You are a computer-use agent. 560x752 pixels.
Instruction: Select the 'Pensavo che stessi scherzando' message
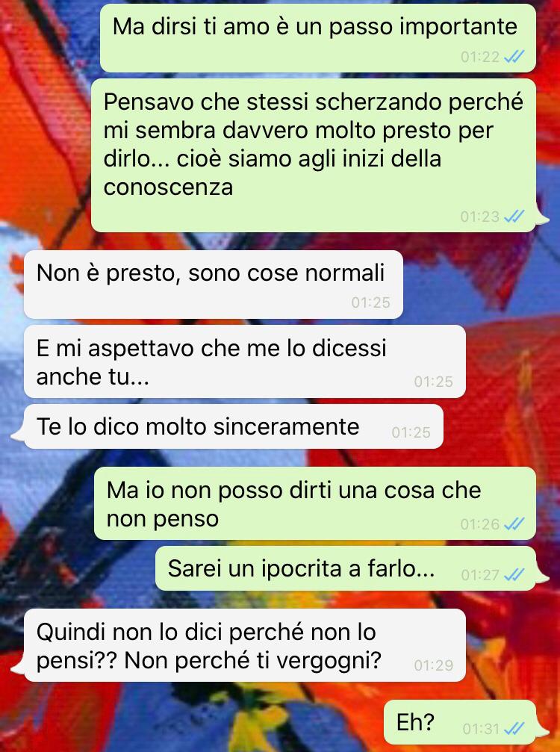pyautogui.click(x=314, y=155)
